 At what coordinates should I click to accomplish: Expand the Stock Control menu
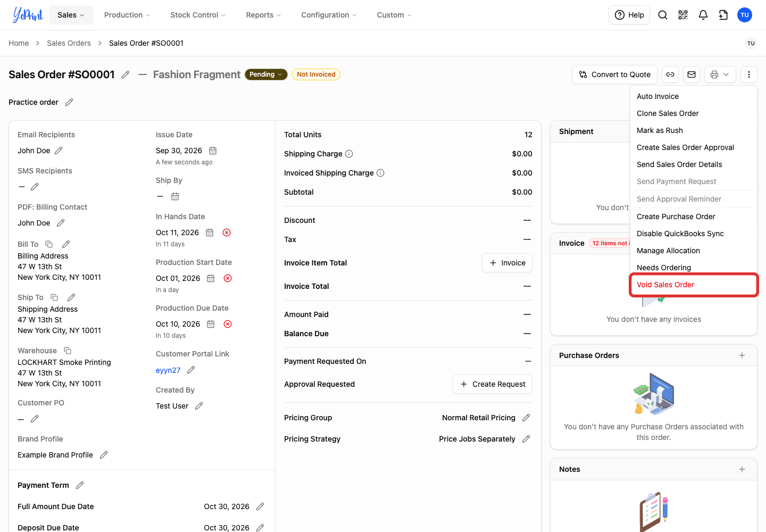198,15
